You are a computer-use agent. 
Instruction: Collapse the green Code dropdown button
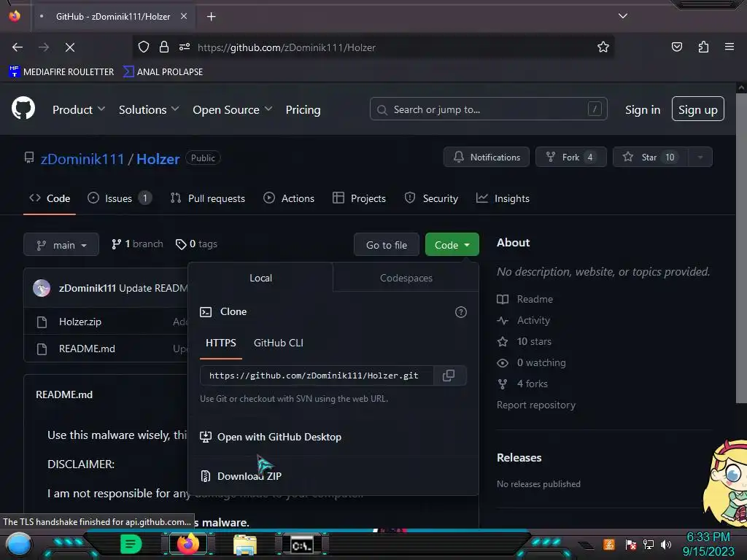coord(452,245)
